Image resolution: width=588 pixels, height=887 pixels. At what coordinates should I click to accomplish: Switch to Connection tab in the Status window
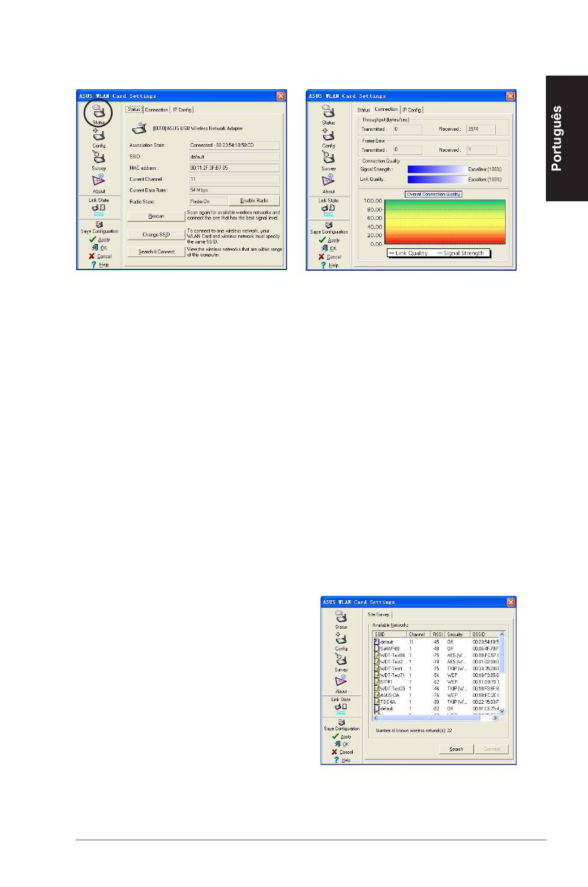[x=156, y=110]
